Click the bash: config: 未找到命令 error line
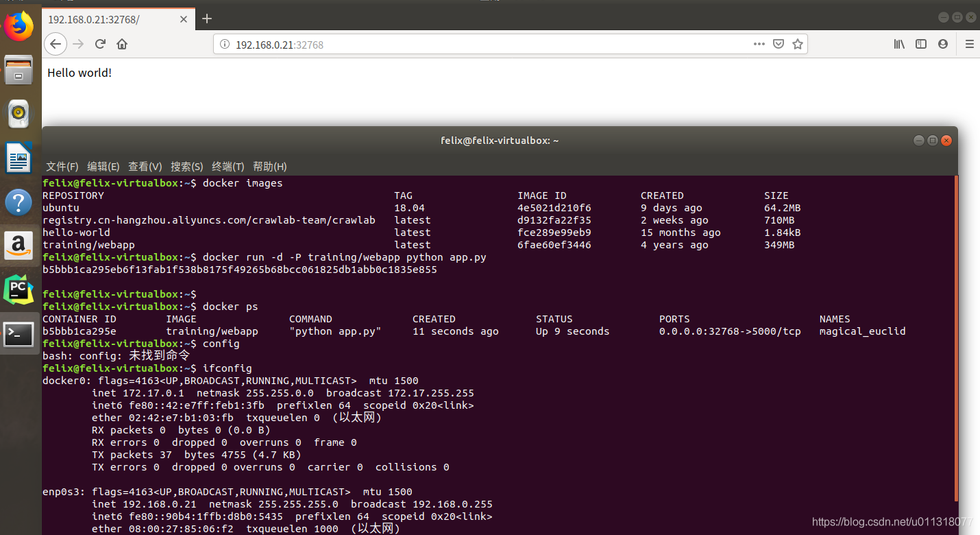Screen dimensions: 980x535 point(116,356)
